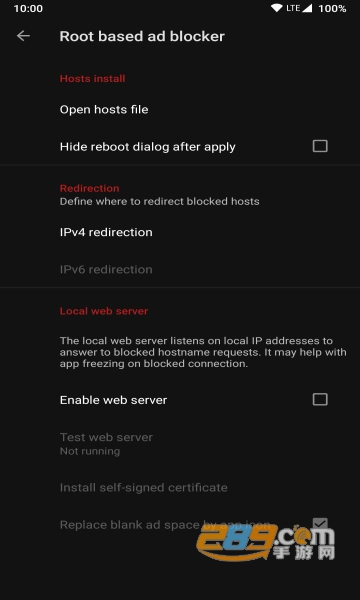The image size is (360, 600).
Task: Tap the Not running status text
Action: pos(90,451)
